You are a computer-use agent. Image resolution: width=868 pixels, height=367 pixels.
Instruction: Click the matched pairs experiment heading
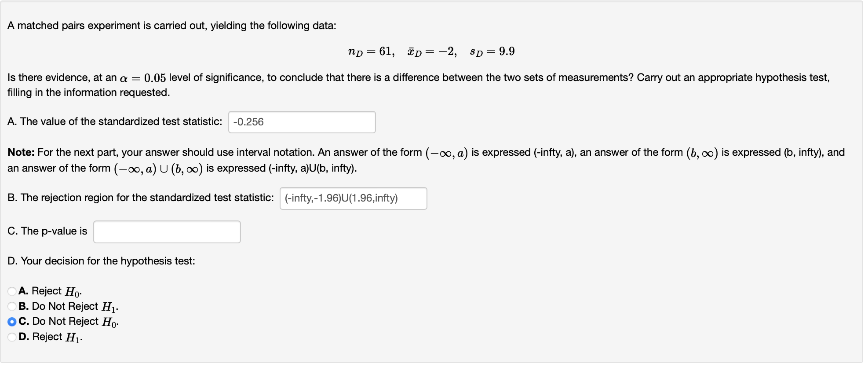(171, 26)
